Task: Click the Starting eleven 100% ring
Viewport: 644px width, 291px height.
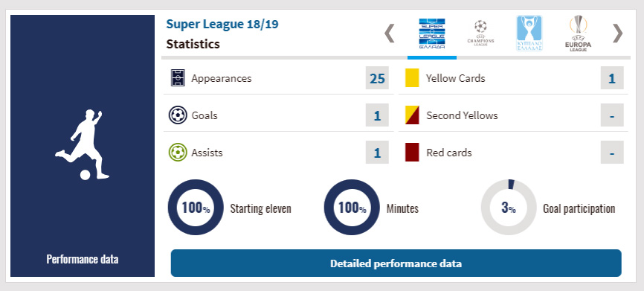Action: [x=196, y=208]
